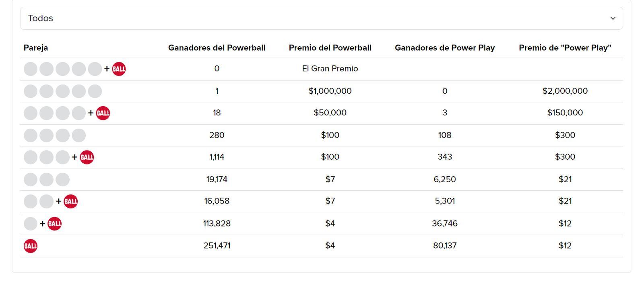This screenshot has height=284, width=644.
Task: Select the BALL icon in the $50,000 prize row
Action: pos(103,113)
